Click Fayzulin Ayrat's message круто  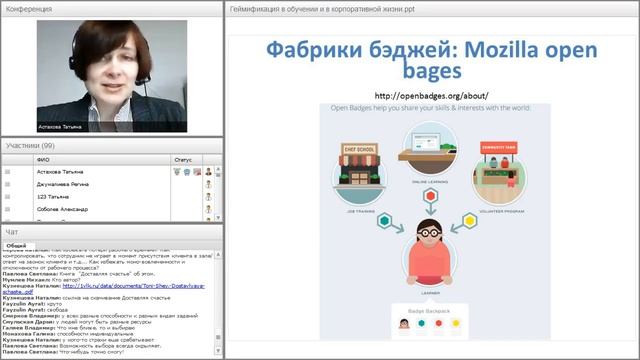pos(32,304)
